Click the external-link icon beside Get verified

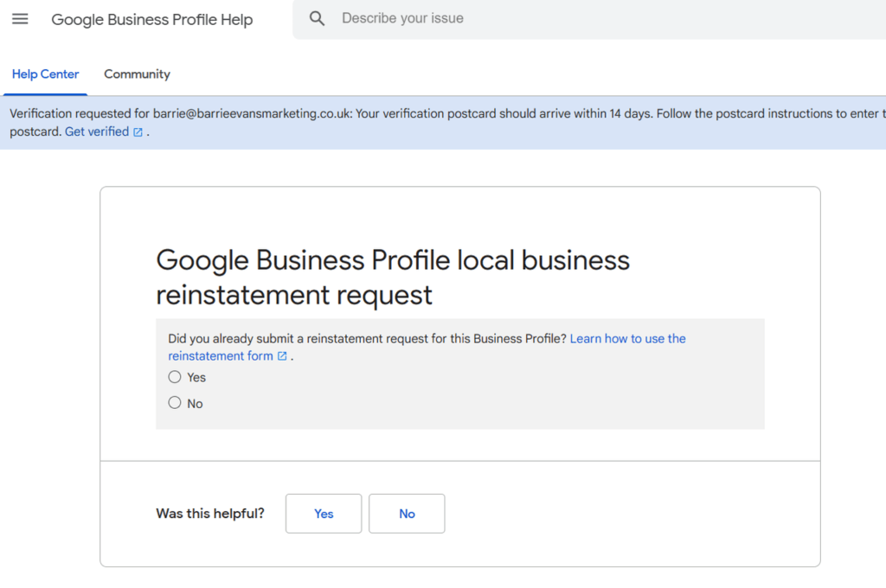[x=138, y=131]
